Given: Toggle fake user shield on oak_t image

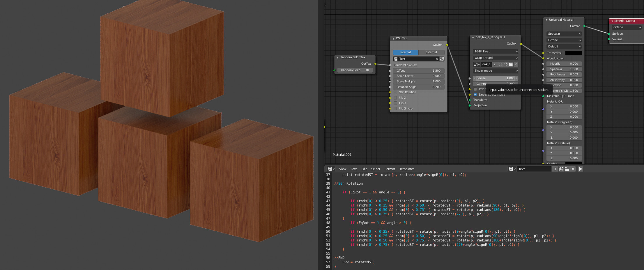Looking at the screenshot, I should tap(500, 64).
